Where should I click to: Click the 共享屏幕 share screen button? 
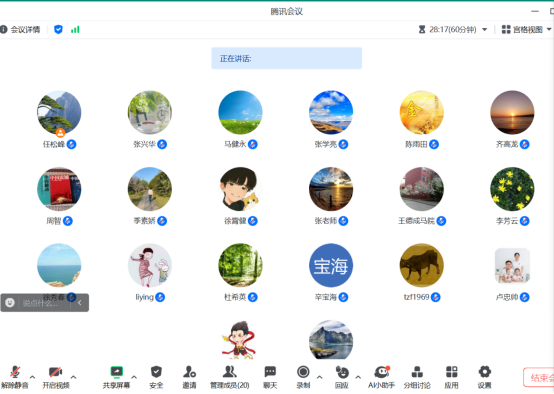[x=117, y=377]
